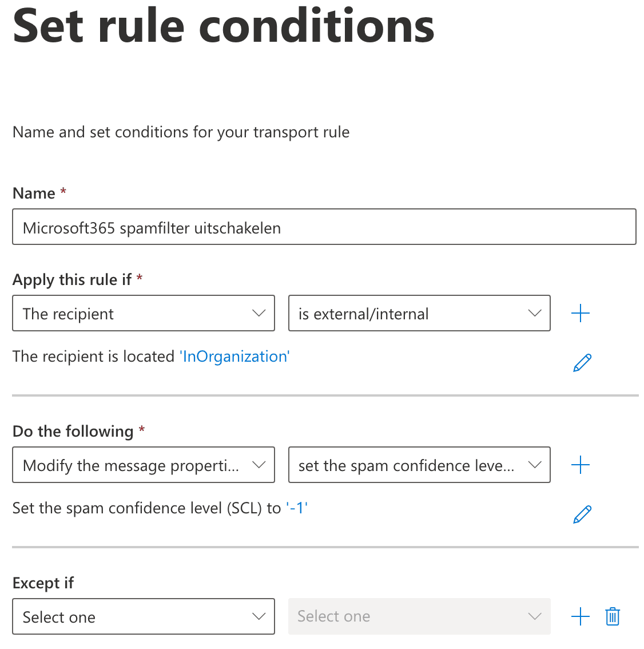Open 'Modify the message properties' action dropdown
644x649 pixels.
[144, 465]
